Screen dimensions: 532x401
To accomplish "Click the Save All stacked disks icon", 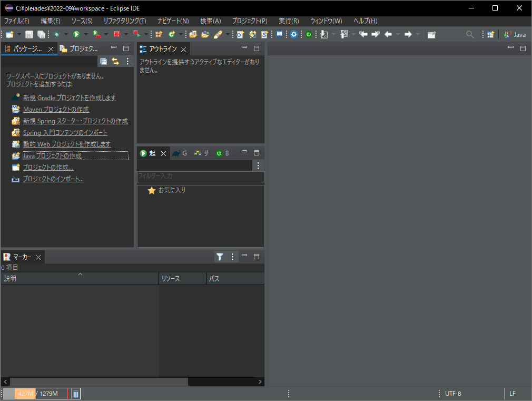I will [41, 34].
